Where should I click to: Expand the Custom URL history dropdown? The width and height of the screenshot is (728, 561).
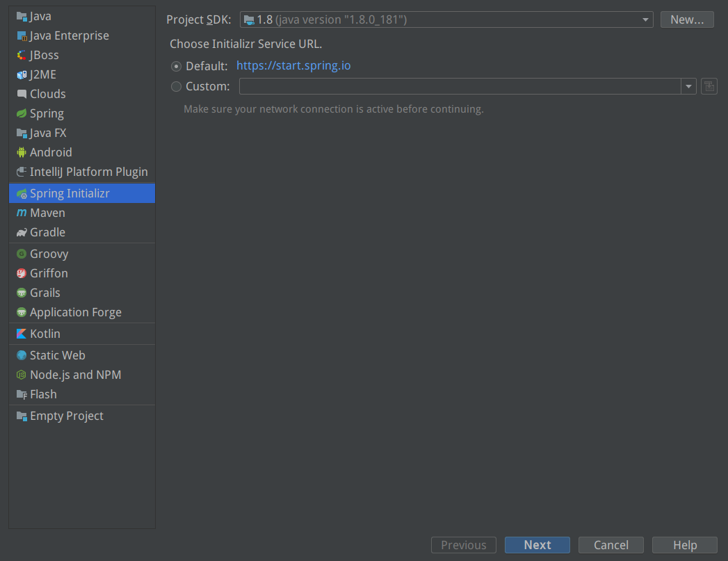(688, 86)
